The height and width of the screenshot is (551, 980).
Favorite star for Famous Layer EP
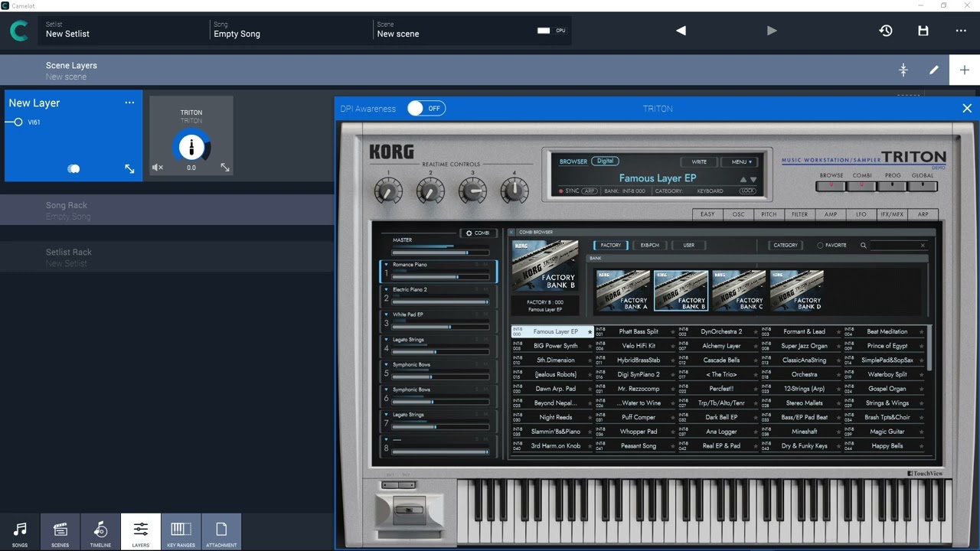pyautogui.click(x=590, y=332)
